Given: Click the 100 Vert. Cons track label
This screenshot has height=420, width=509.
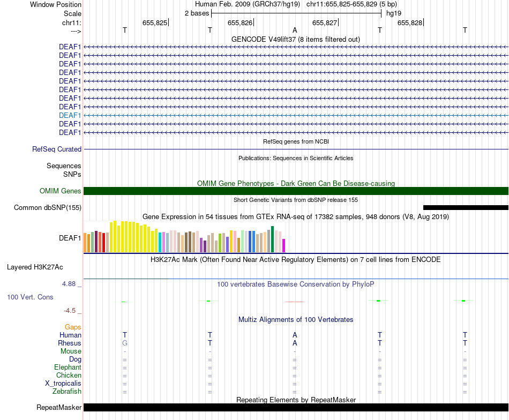Looking at the screenshot, I should point(30,297).
